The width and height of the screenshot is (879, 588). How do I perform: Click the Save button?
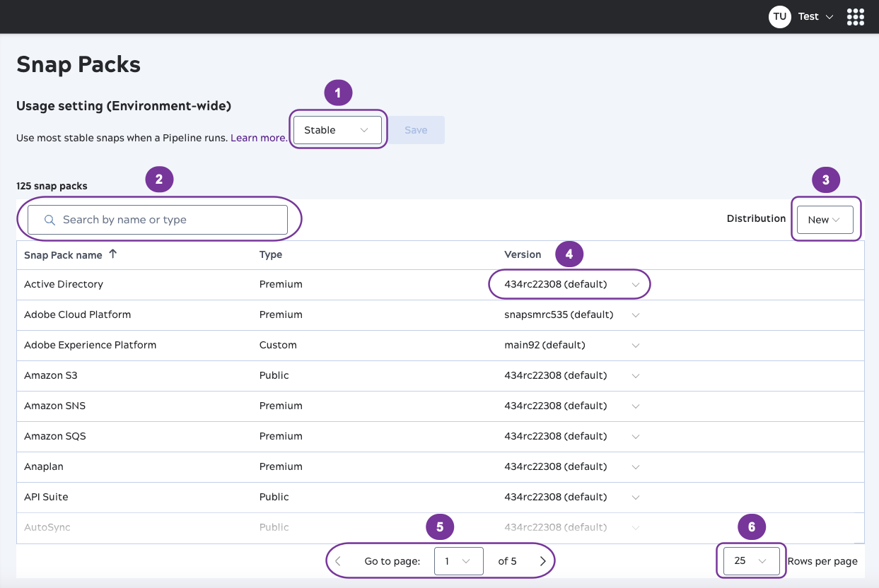(416, 130)
